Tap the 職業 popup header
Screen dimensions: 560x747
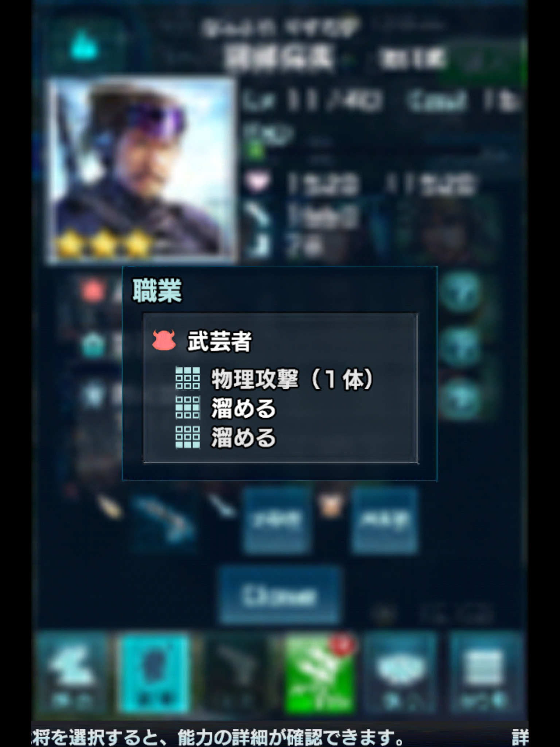pos(157,291)
